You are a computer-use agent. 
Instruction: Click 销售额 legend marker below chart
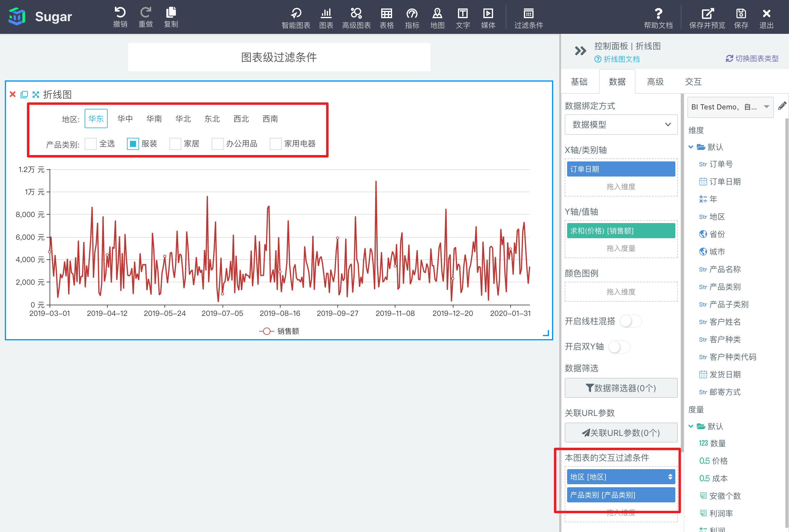point(267,331)
